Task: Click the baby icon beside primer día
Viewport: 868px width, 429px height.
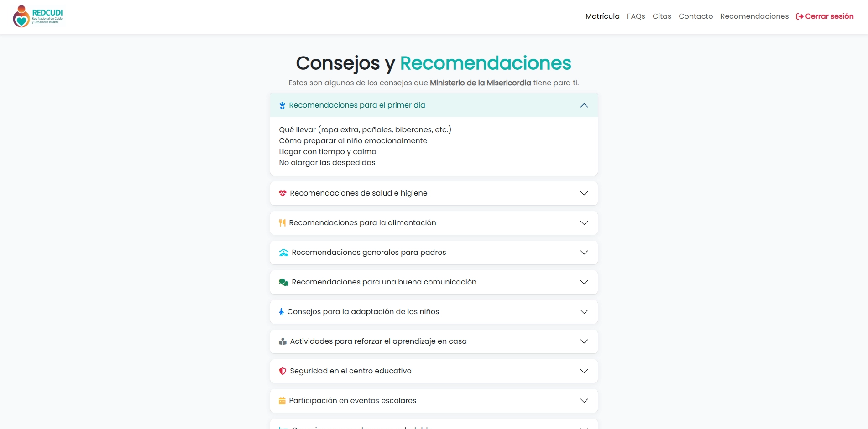Action: point(282,105)
